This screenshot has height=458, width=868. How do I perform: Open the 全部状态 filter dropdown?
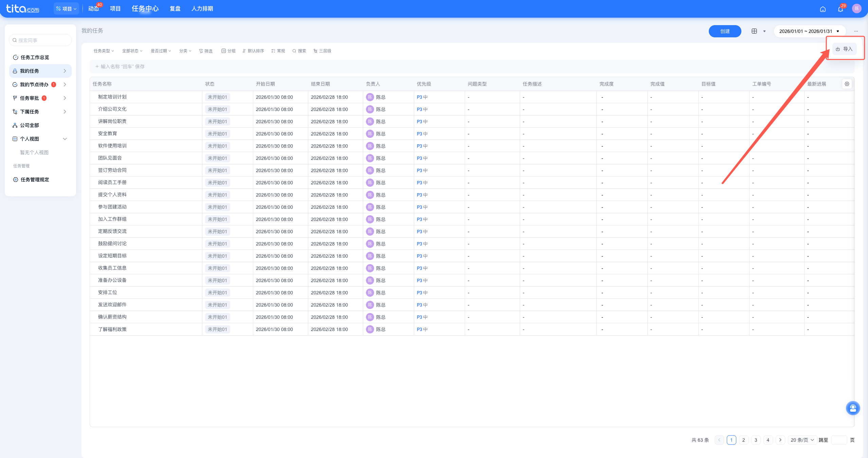pyautogui.click(x=132, y=51)
